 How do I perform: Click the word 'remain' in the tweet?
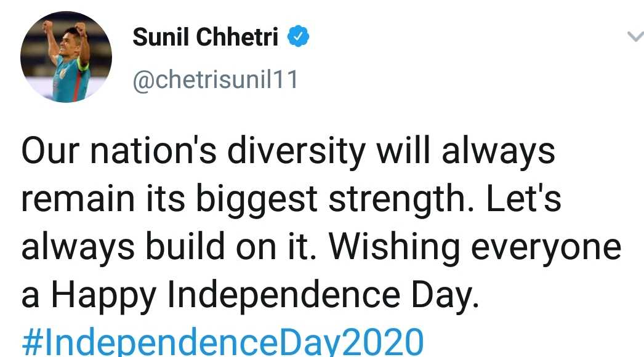78,199
